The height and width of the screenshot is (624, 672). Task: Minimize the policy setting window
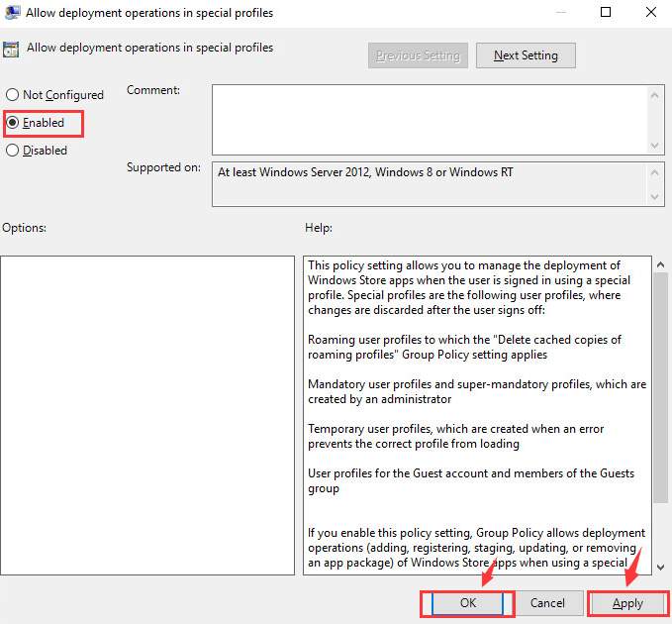(560, 12)
